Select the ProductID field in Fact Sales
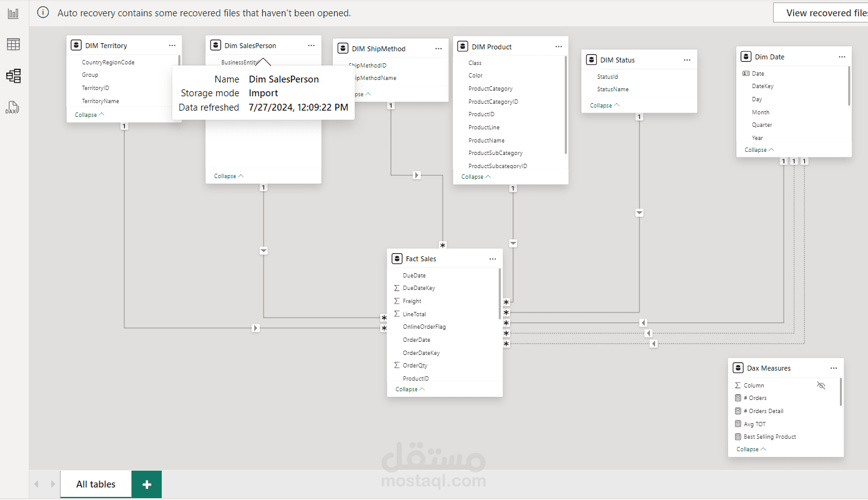This screenshot has width=868, height=500. tap(415, 379)
